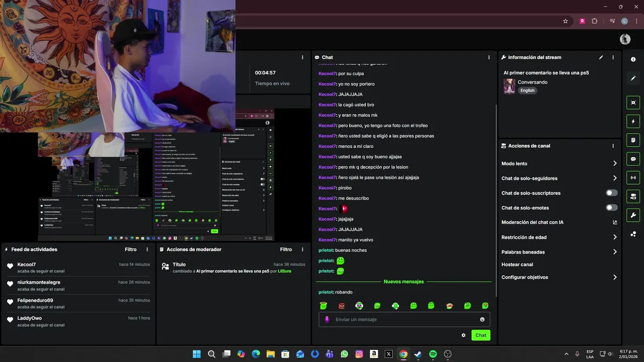
Task: Select the white headphones green emote
Action: pos(395,306)
